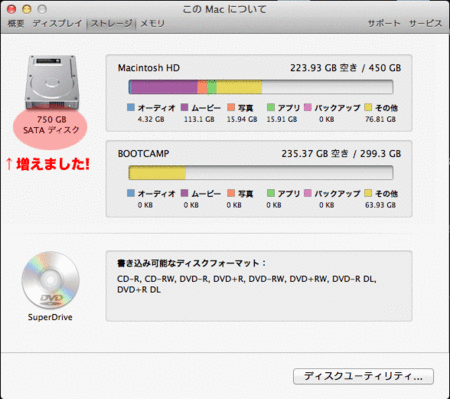Click the 4.32 GB audio value

(151, 119)
